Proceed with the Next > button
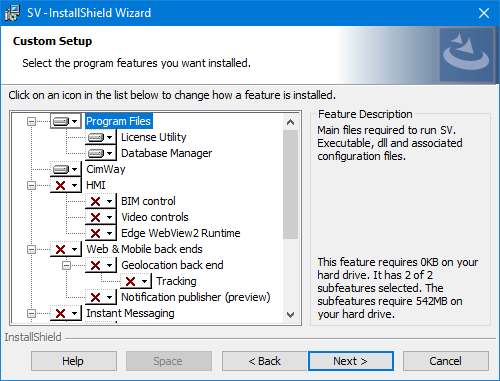This screenshot has width=500, height=381. tap(351, 361)
